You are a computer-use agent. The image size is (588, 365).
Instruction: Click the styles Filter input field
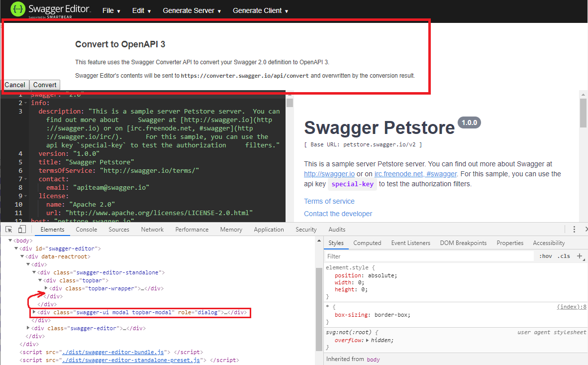(x=429, y=256)
